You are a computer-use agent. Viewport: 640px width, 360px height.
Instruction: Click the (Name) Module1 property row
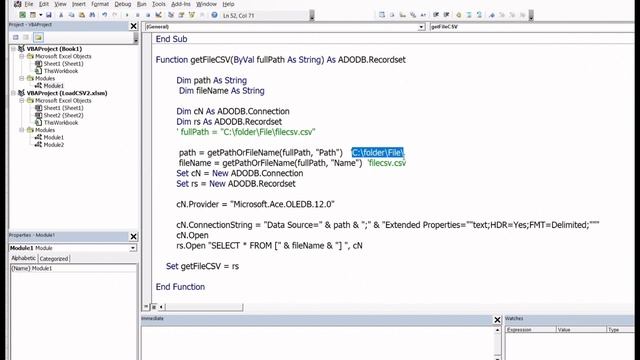(x=73, y=269)
